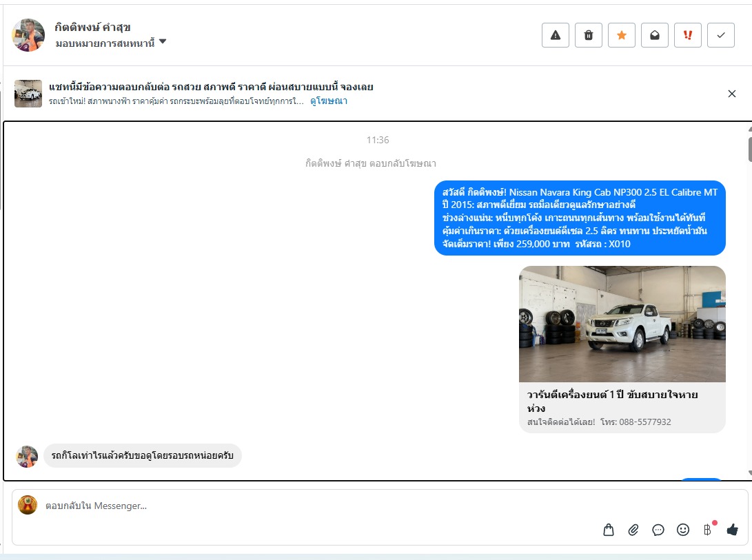
Task: Click the contact name กิตติพงษ์ คำสุข
Action: (x=92, y=28)
